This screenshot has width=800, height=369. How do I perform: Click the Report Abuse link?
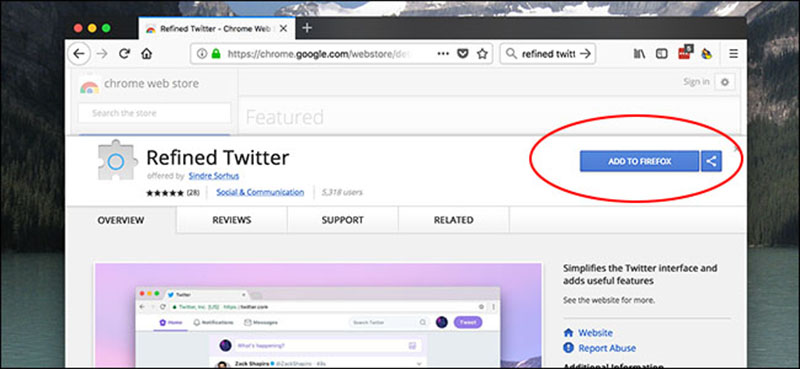(x=607, y=348)
